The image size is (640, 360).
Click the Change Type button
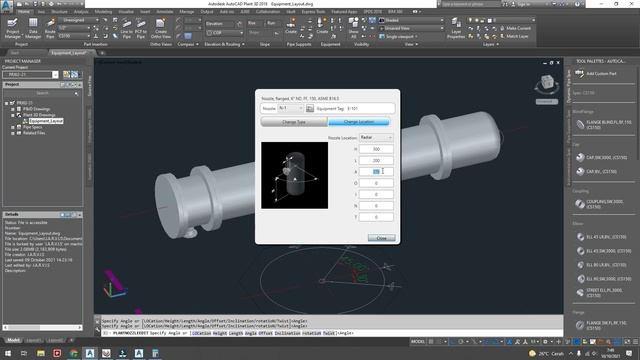294,122
